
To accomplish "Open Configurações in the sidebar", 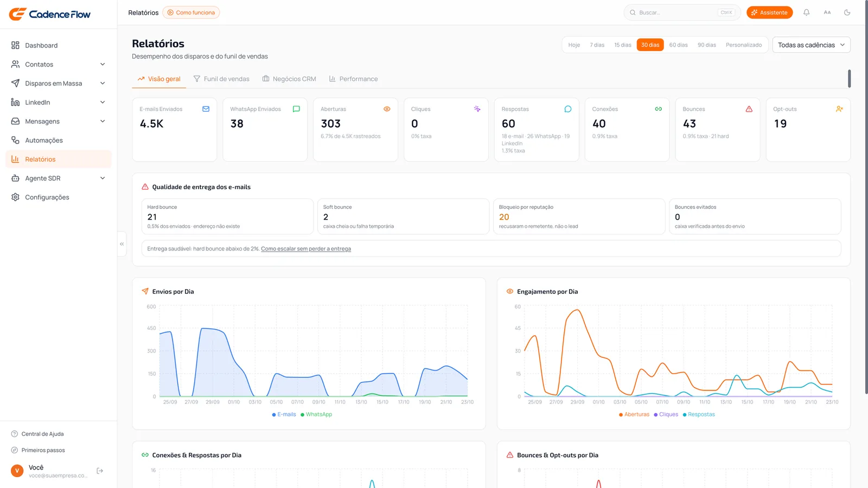I will pyautogui.click(x=59, y=197).
